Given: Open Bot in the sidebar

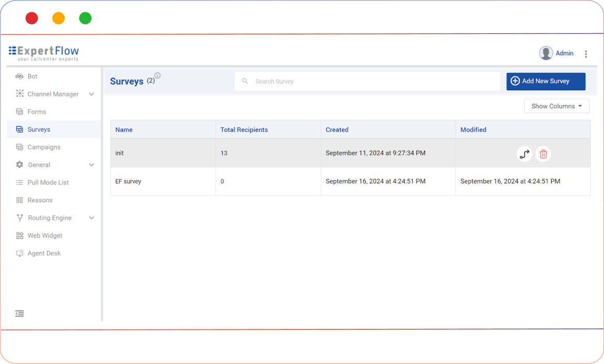Looking at the screenshot, I should pyautogui.click(x=33, y=76).
